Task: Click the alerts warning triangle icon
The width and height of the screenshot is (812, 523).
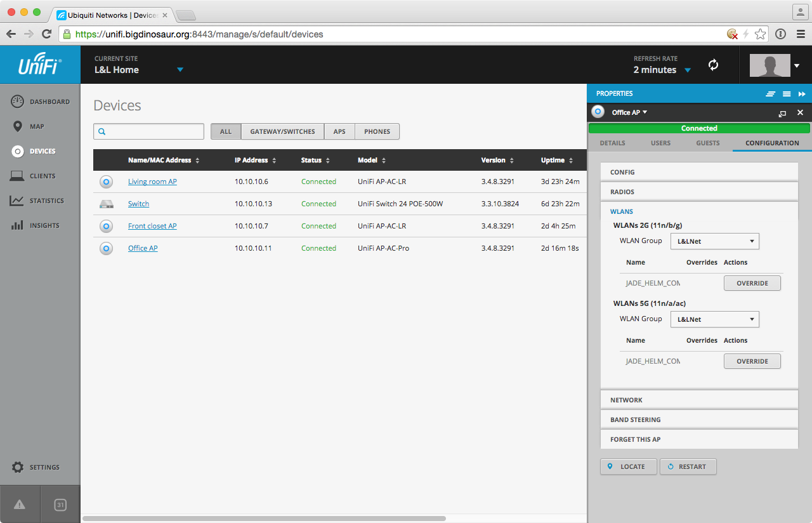Action: pos(20,505)
